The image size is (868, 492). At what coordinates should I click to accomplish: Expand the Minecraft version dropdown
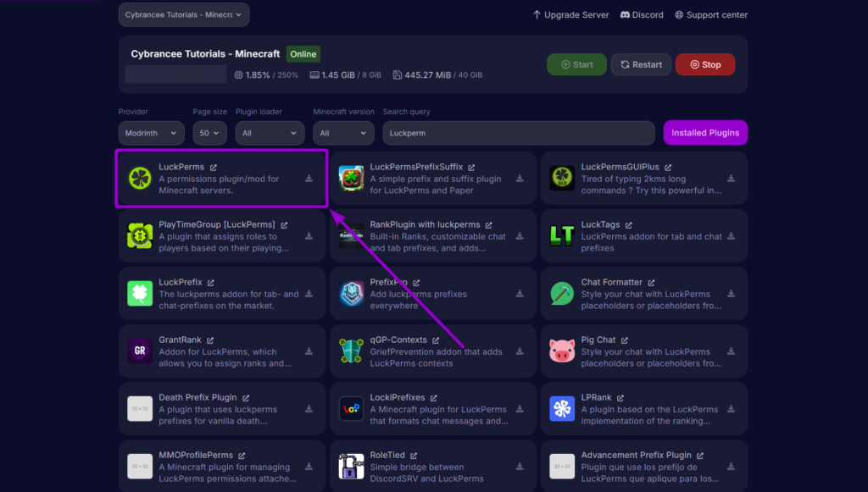(343, 133)
